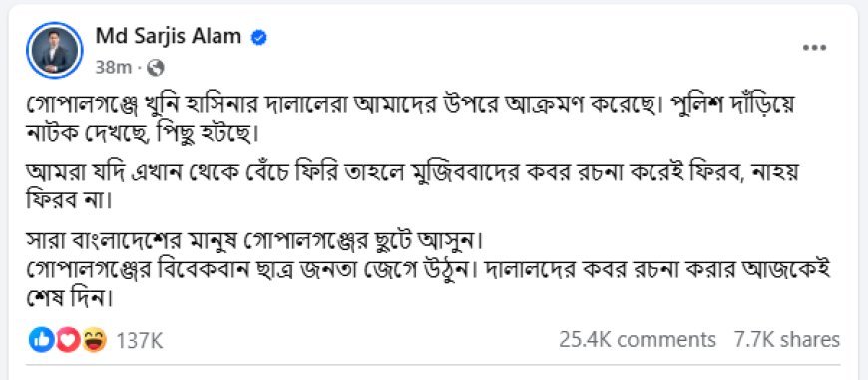Click the final line শেষ দিন
This screenshot has height=380, width=868.
coord(70,301)
